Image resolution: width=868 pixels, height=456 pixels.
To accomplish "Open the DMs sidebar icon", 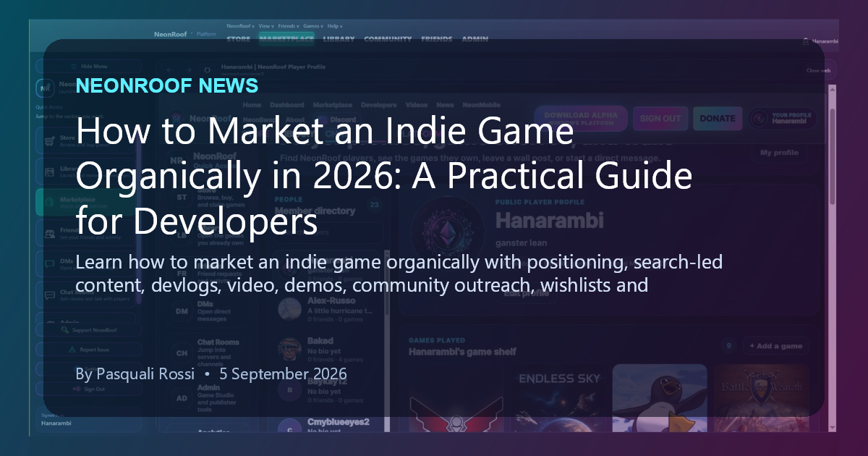I will 49,263.
